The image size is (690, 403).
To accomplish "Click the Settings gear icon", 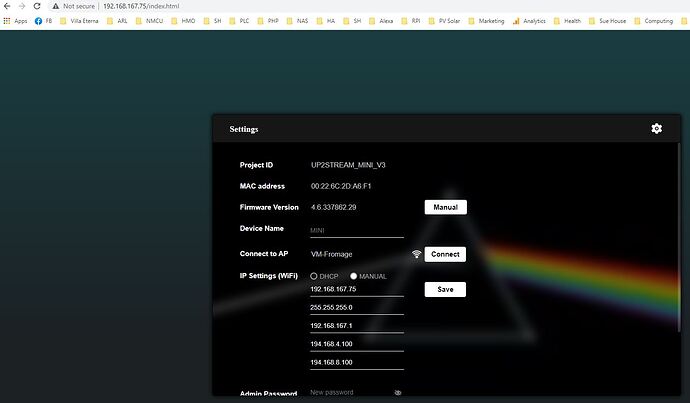I will [x=657, y=128].
